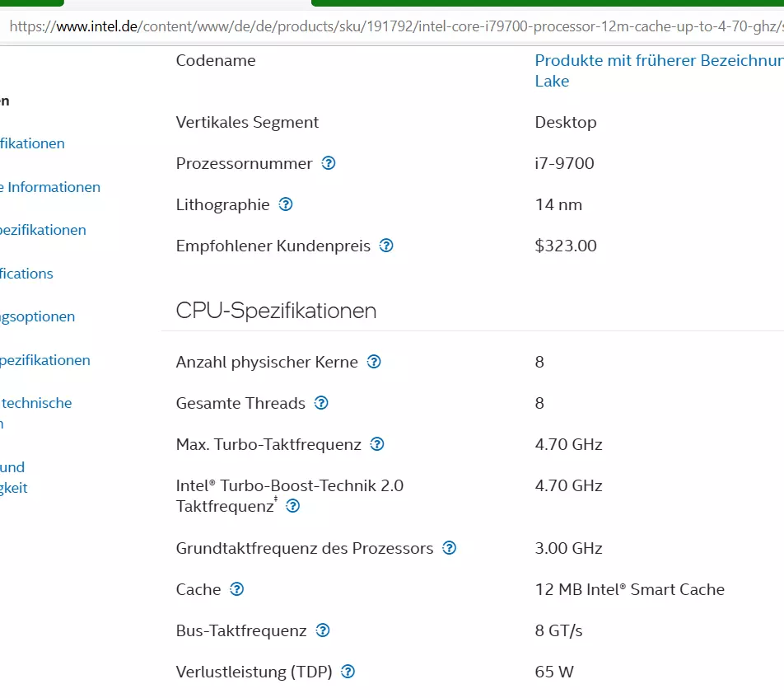This screenshot has width=784, height=698.
Task: Go to sidebar link ending 'technische'
Action: pos(36,413)
